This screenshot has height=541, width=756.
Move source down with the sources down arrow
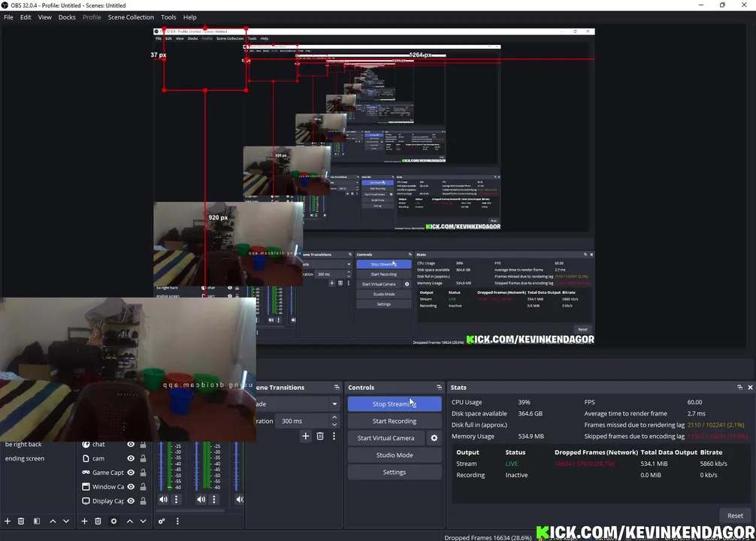pos(144,521)
